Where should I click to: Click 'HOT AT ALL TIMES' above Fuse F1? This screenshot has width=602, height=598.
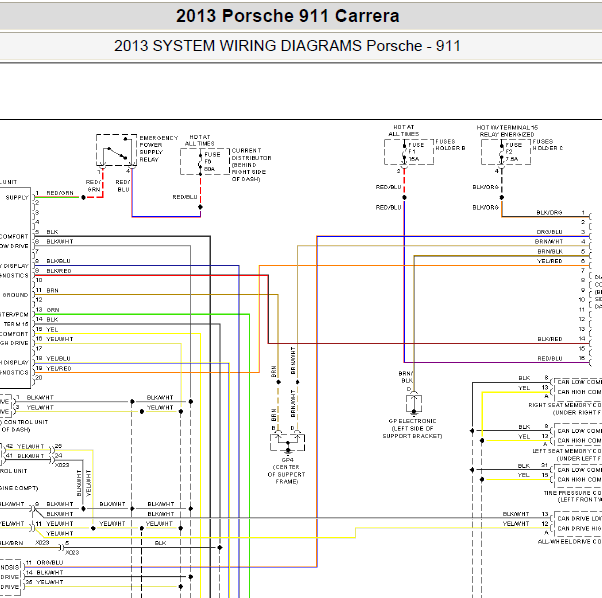point(404,131)
